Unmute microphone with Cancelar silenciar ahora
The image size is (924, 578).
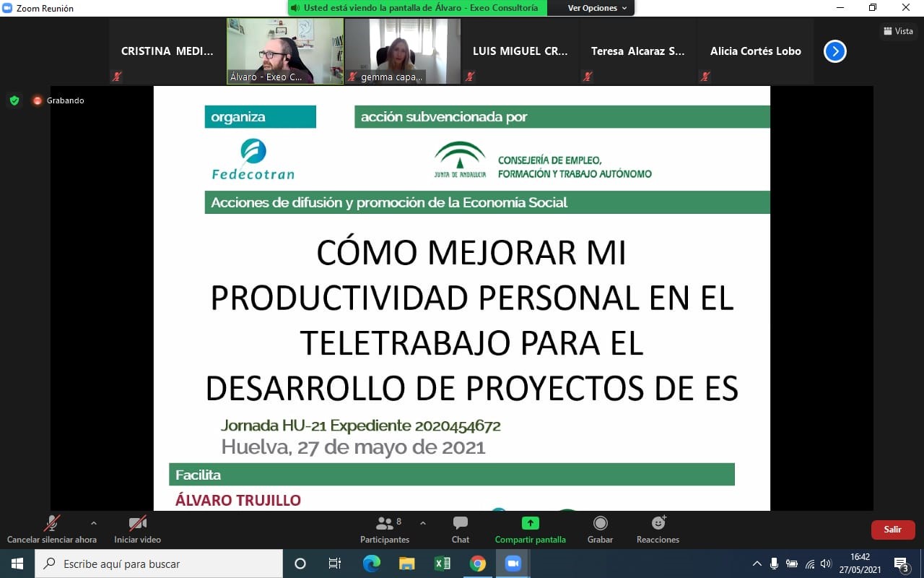coord(52,529)
